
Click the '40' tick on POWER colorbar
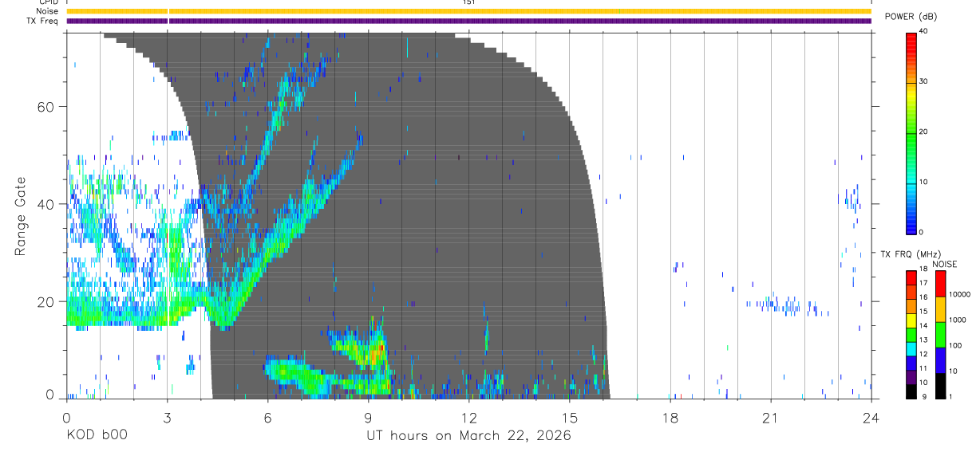coord(923,32)
